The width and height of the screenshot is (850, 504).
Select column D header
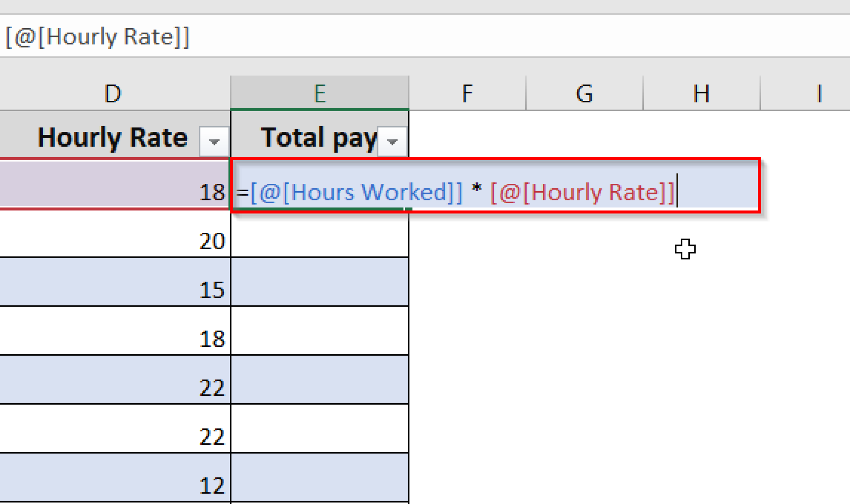coord(113,93)
